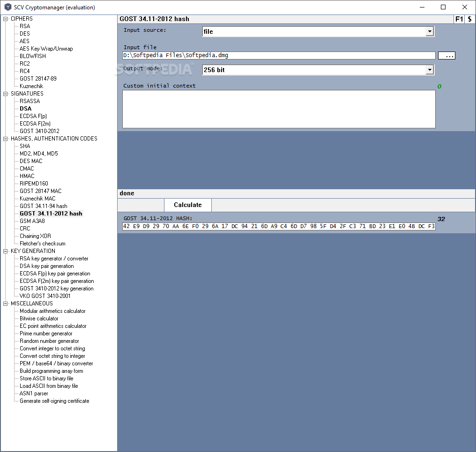Viewport: 476px width, 452px height.
Task: Open ECDSA F(p) key pair generation
Action: [55, 274]
